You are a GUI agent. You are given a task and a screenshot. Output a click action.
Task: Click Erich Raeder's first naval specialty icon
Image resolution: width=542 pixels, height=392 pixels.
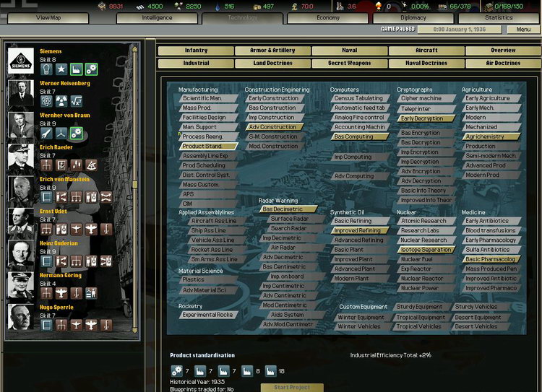(46, 165)
